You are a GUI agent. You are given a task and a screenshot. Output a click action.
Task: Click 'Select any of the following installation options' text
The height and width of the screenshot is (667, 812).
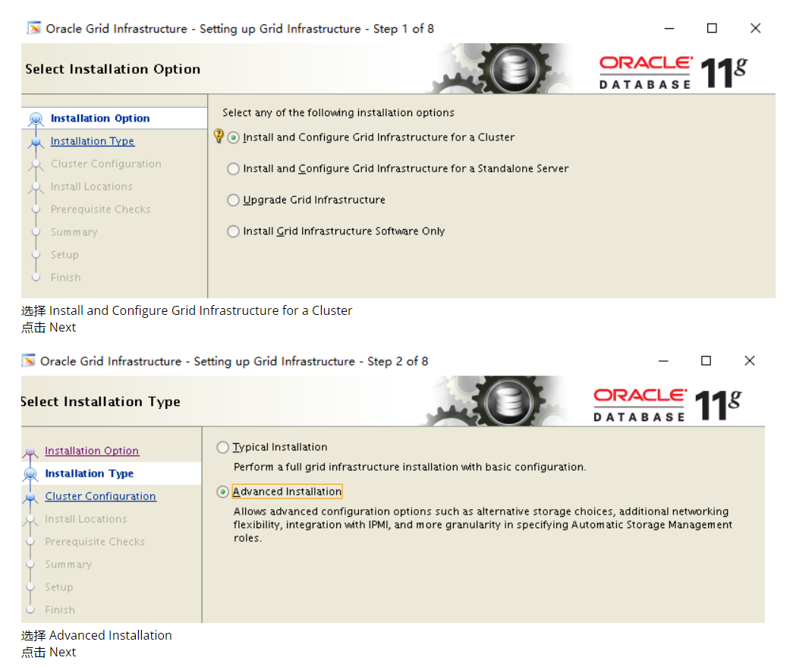click(x=338, y=112)
